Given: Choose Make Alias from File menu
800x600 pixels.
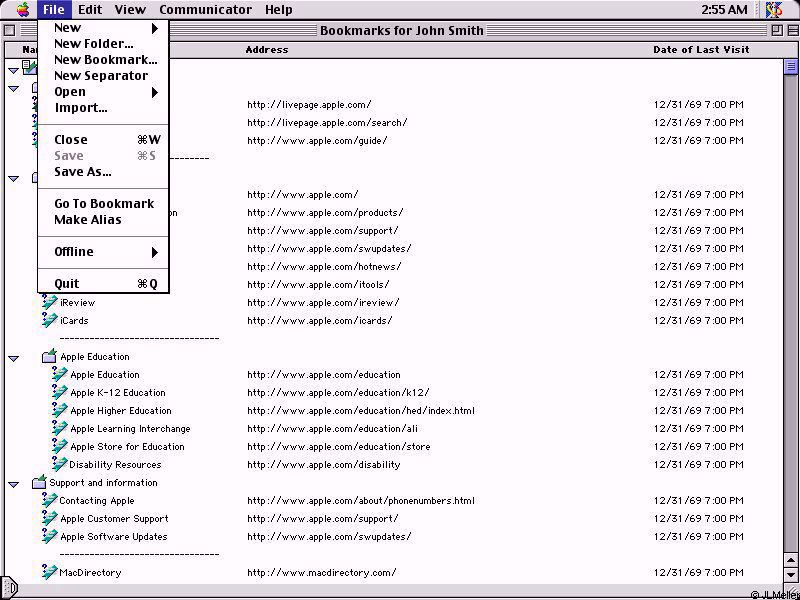Looking at the screenshot, I should point(104,220).
